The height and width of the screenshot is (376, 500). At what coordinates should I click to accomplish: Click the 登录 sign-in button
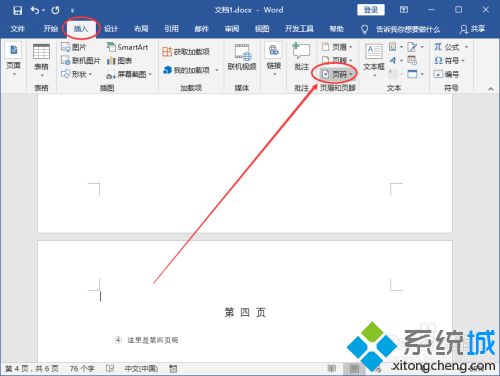(x=371, y=10)
